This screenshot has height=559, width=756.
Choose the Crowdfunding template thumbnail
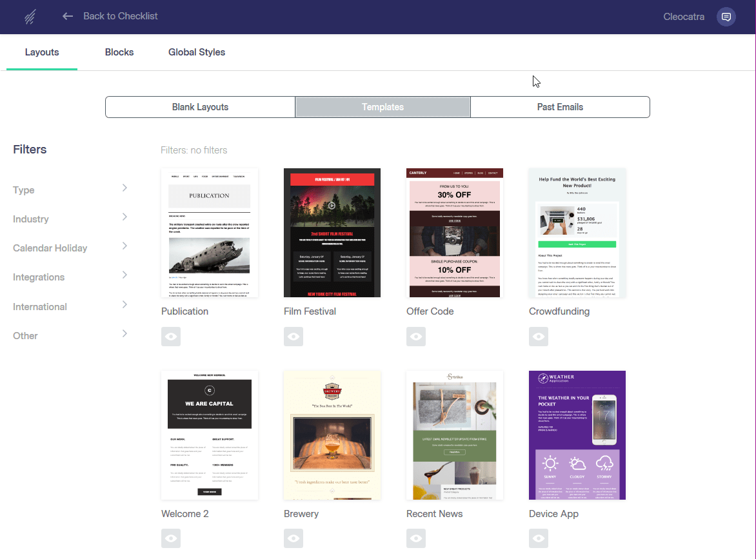577,233
